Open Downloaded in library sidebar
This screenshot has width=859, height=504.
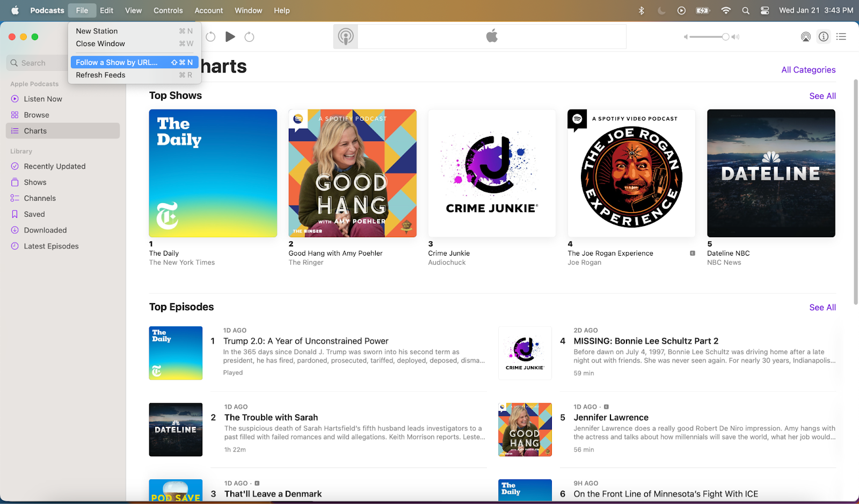click(63, 230)
